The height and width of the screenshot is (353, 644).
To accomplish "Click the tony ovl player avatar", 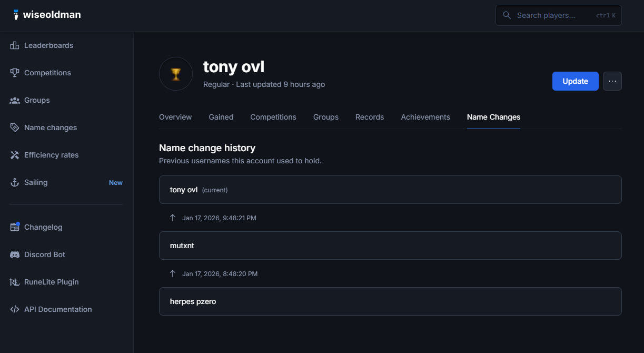I will pyautogui.click(x=175, y=74).
